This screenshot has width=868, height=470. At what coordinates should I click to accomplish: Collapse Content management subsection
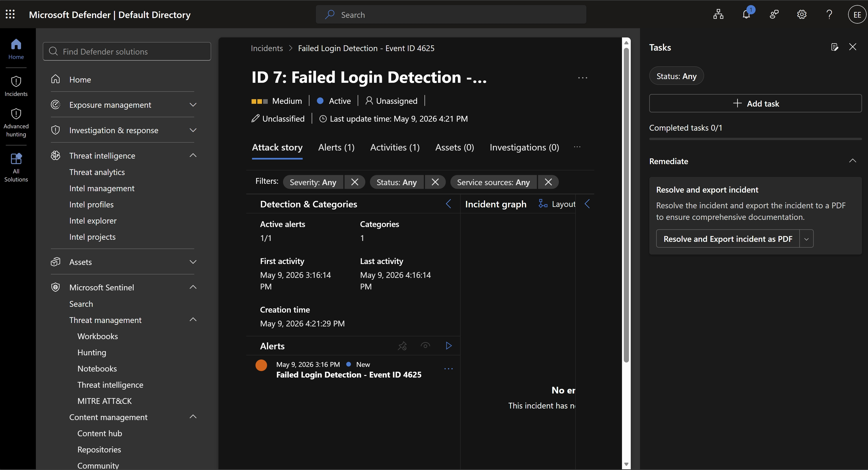[x=193, y=416]
